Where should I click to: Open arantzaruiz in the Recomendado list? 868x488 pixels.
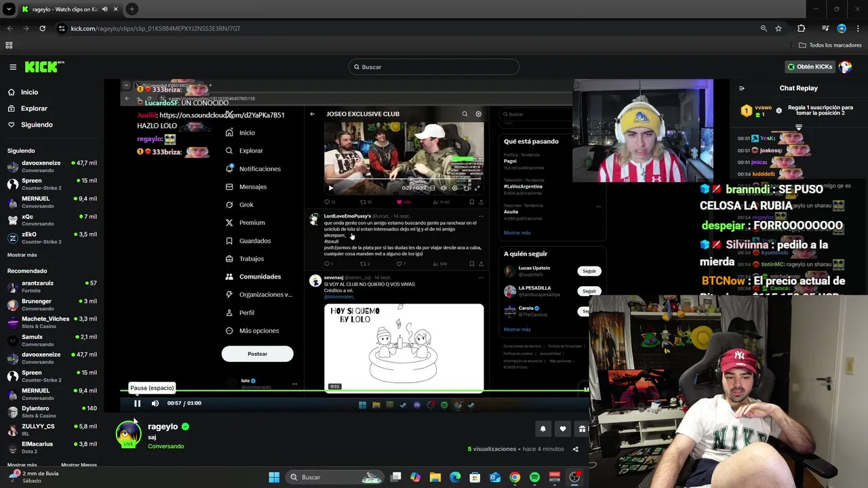point(52,286)
